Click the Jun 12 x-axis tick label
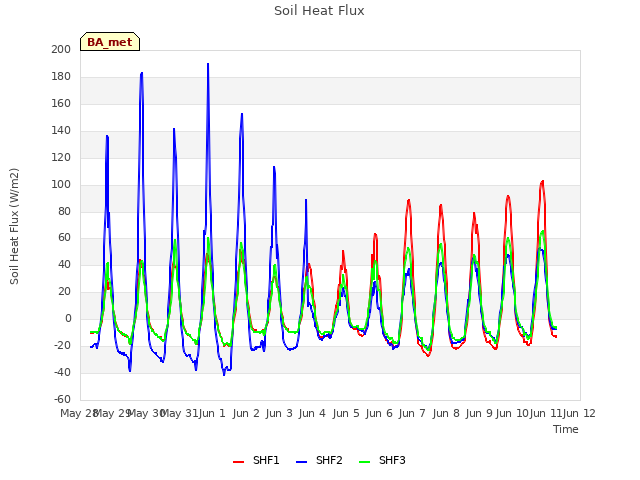This screenshot has width=640, height=480. click(579, 413)
